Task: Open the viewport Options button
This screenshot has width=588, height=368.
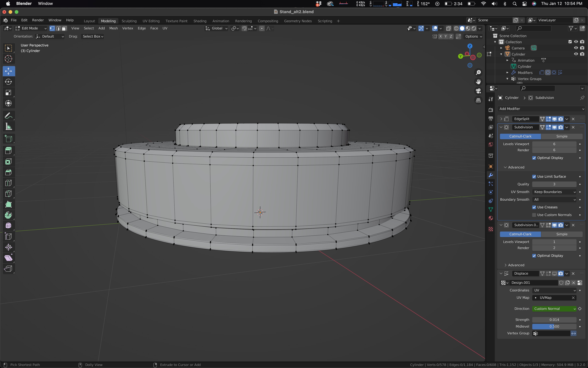Action: (x=473, y=36)
